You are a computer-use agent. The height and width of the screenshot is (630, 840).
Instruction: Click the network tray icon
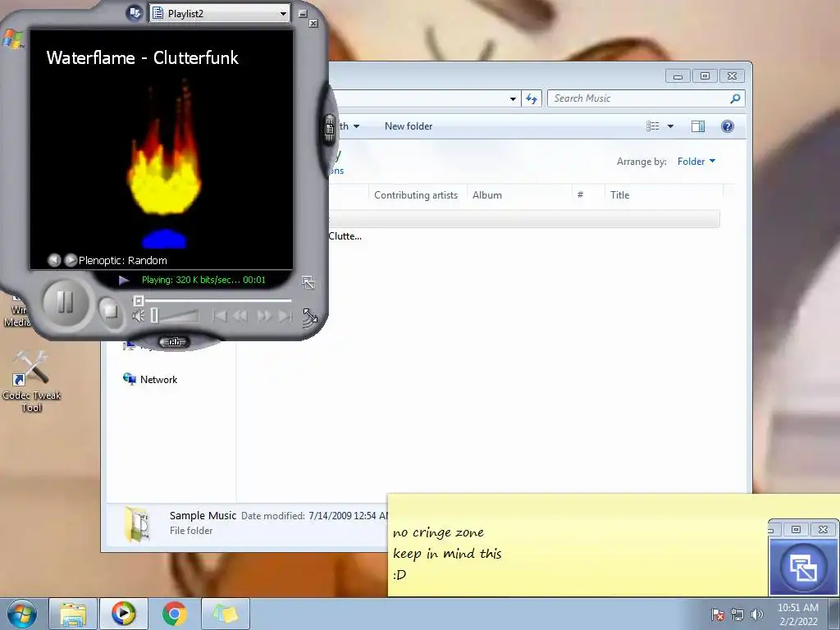click(x=737, y=614)
